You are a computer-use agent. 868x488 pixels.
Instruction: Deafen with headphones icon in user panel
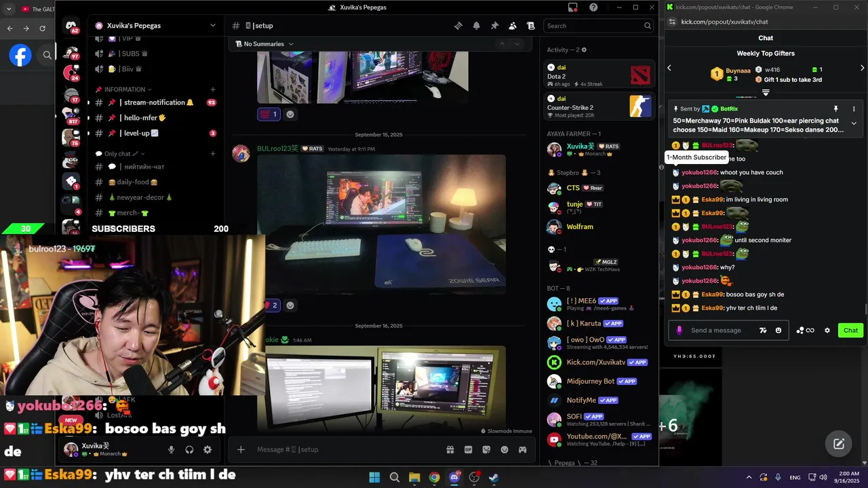click(189, 449)
